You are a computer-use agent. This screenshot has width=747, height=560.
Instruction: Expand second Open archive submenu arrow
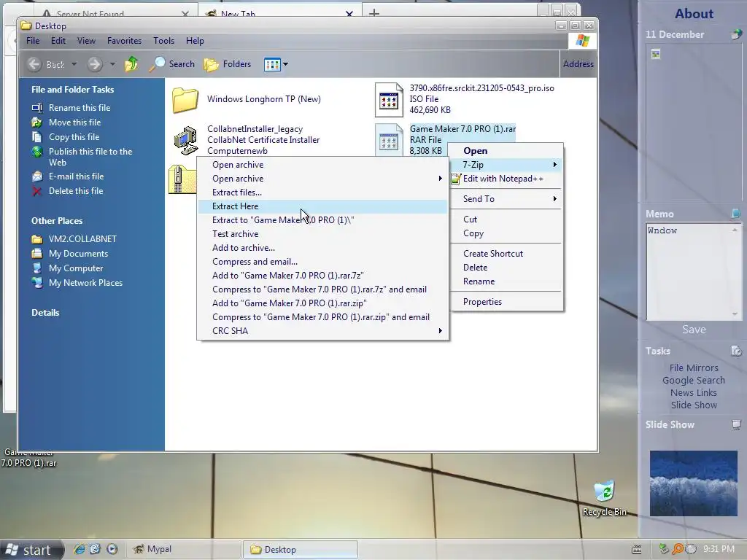tap(440, 179)
